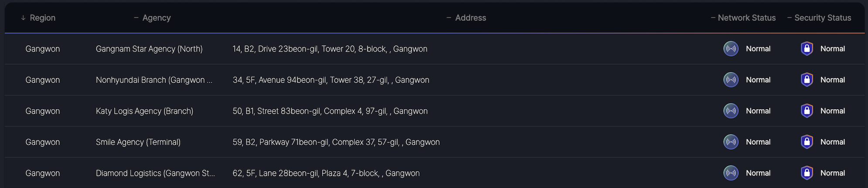Click security lock icon for Gangnam Star Agency
868x188 pixels.
(x=806, y=49)
